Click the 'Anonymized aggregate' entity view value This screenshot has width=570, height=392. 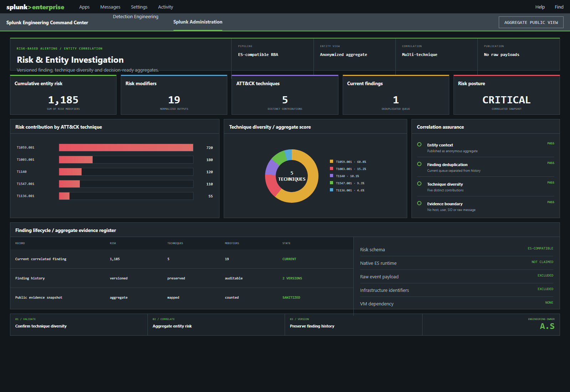pyautogui.click(x=343, y=55)
